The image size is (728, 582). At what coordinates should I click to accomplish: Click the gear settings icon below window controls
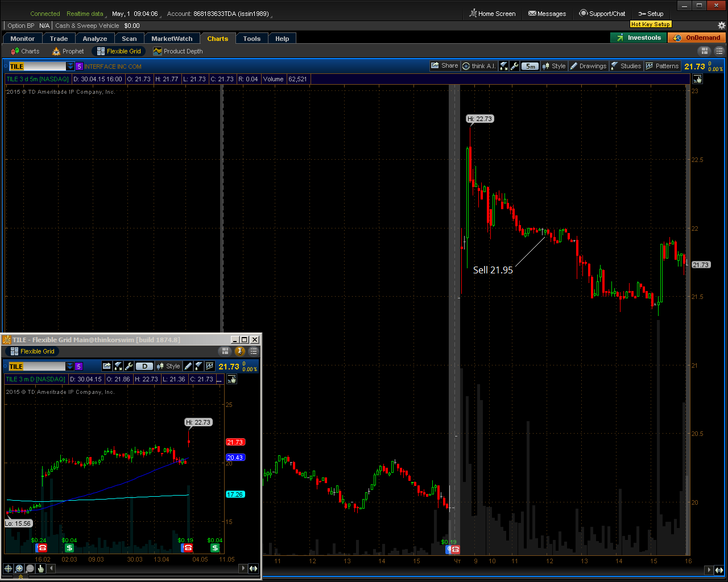point(722,25)
